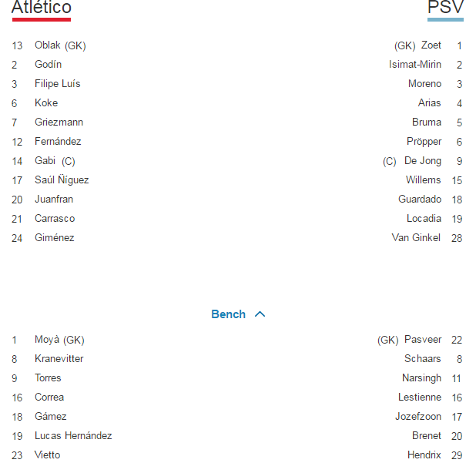Screen dimensions: 476x463
Task: Open Guardado player entry
Action: click(420, 200)
